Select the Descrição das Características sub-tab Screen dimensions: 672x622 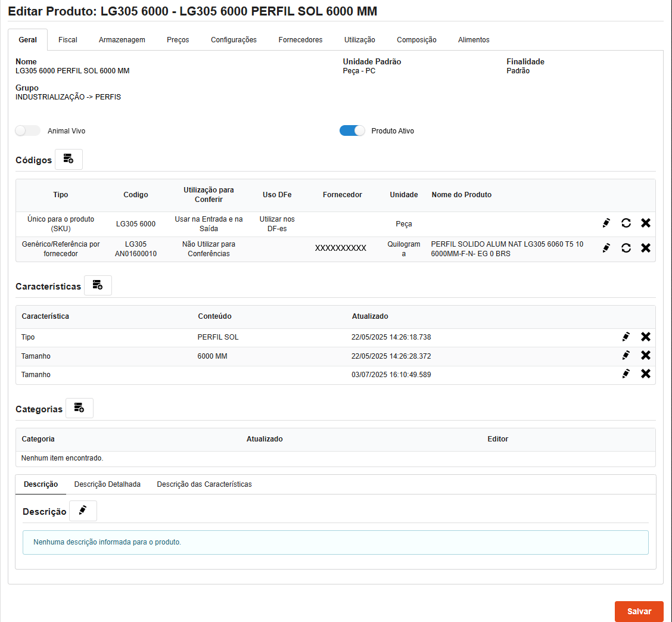[204, 484]
